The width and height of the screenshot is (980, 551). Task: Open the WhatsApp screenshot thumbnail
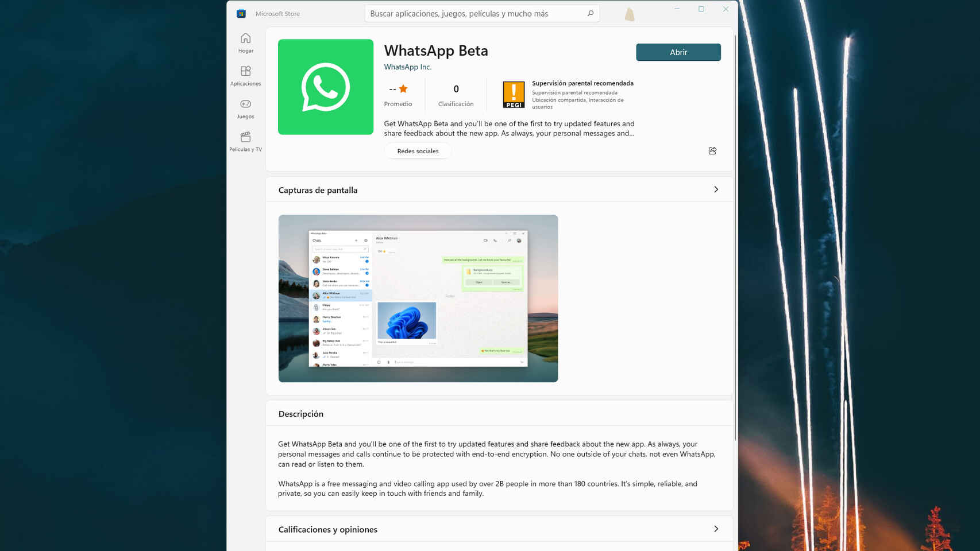tap(418, 298)
